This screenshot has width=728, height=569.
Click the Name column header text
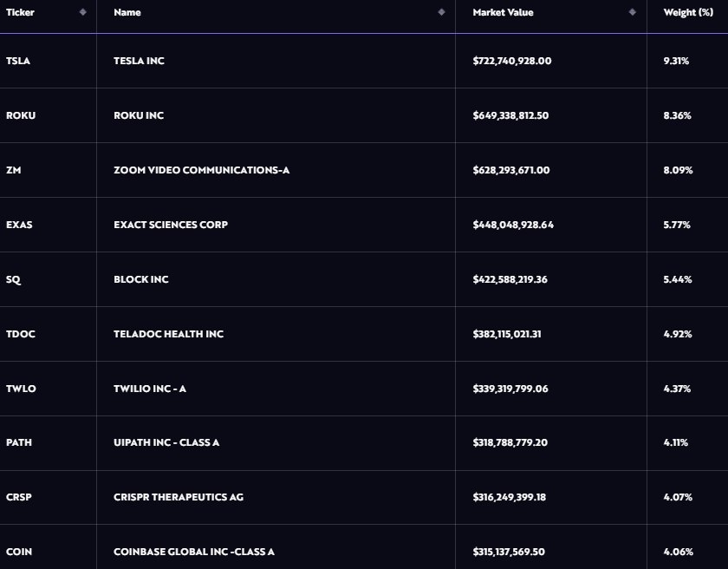pos(127,12)
